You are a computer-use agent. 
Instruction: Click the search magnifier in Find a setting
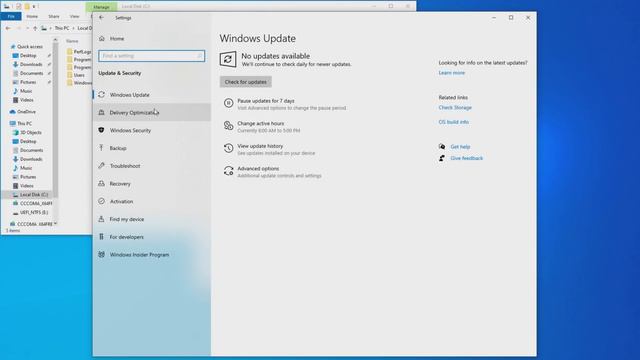point(200,56)
